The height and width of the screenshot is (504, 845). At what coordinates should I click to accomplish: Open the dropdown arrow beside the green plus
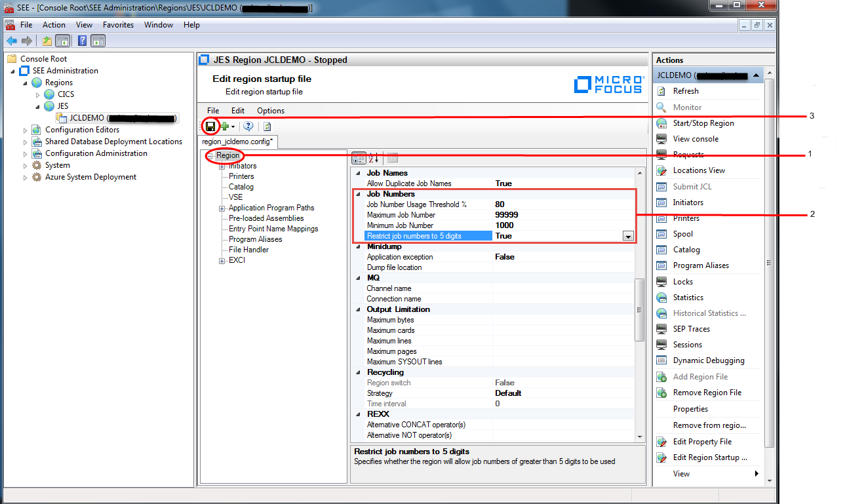click(234, 126)
